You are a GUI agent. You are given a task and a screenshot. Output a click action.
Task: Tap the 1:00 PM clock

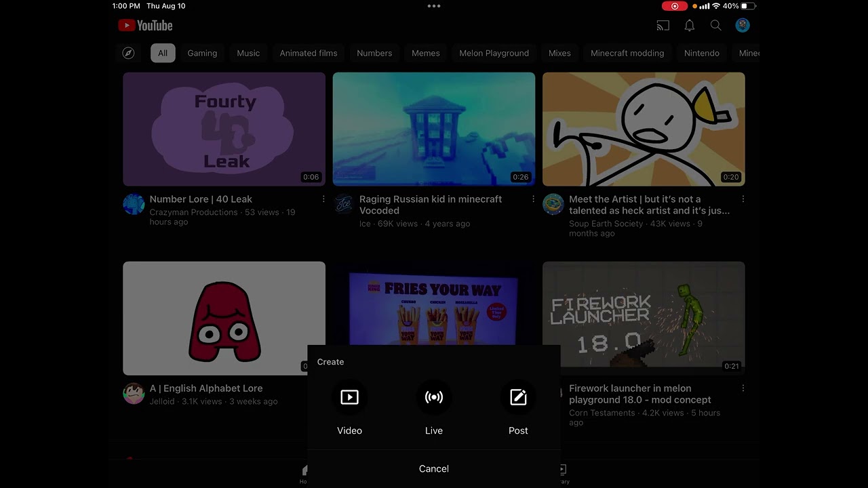point(126,6)
